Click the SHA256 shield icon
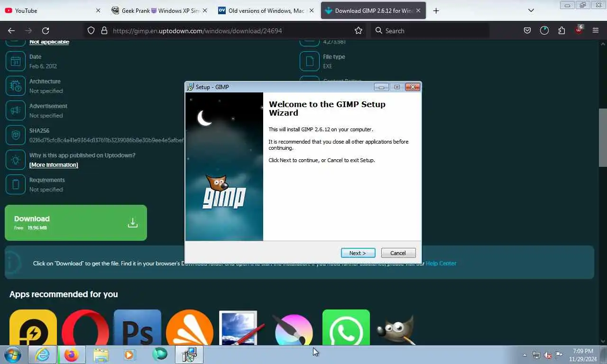 pyautogui.click(x=15, y=135)
